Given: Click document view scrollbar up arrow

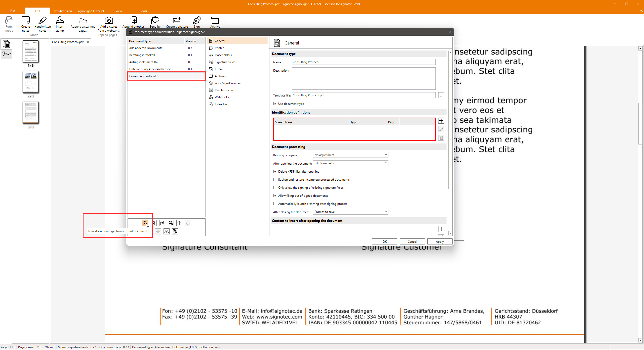Looking at the screenshot, I should tap(640, 48).
